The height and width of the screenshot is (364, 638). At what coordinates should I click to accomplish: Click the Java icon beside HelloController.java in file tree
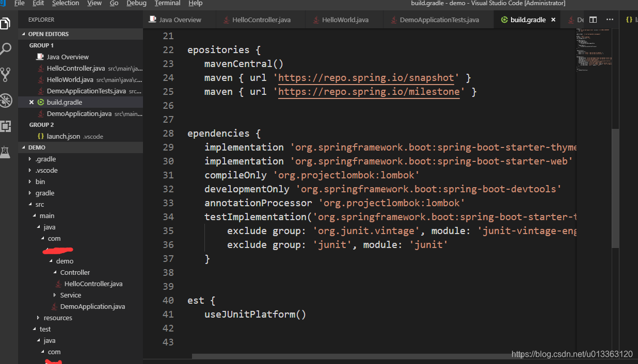[58, 284]
